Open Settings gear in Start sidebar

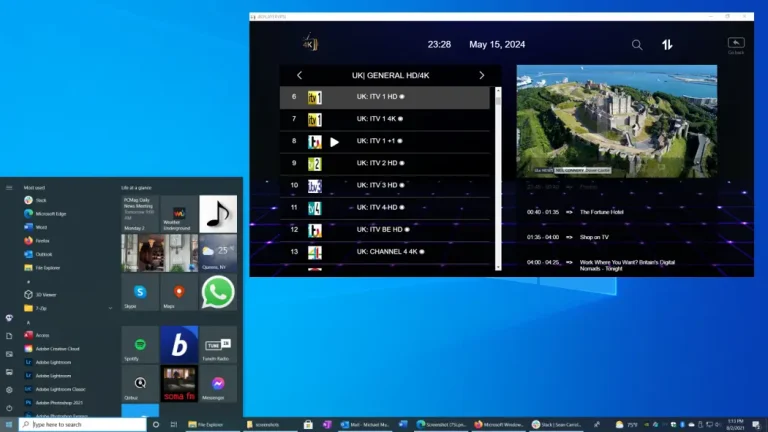(x=9, y=389)
